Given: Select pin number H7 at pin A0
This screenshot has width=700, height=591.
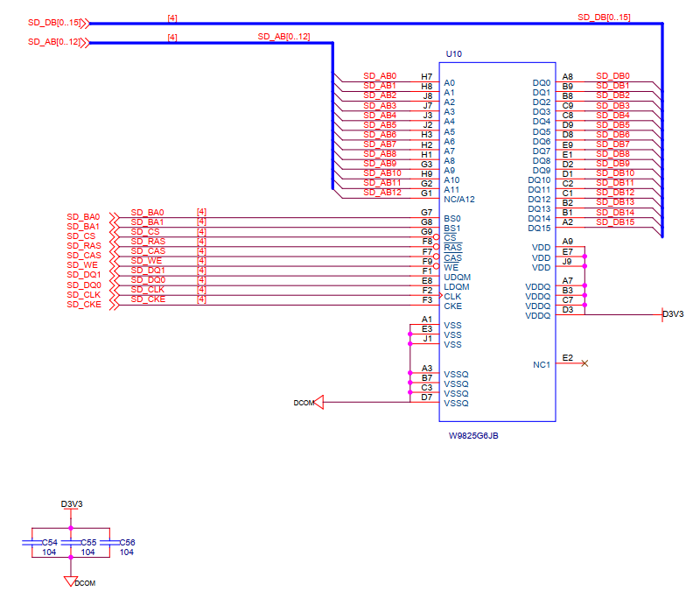Looking at the screenshot, I should [x=426, y=77].
